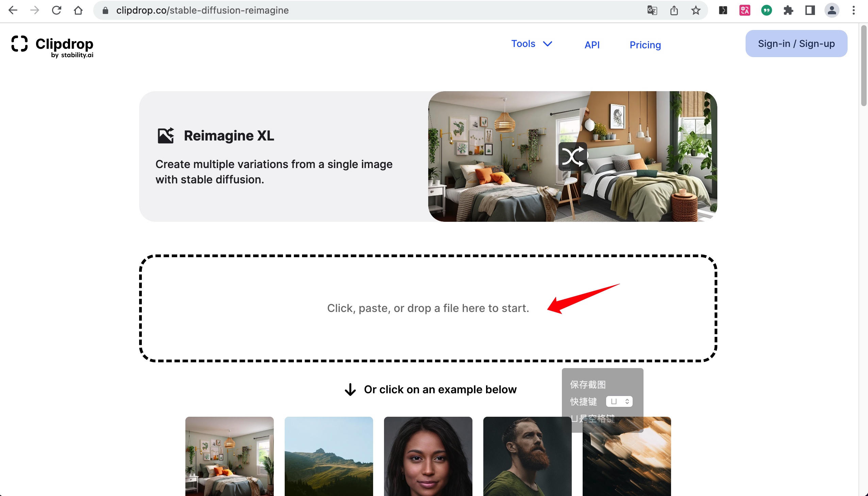868x496 pixels.
Task: Click the shuffle icon on bedroom images
Action: point(572,157)
